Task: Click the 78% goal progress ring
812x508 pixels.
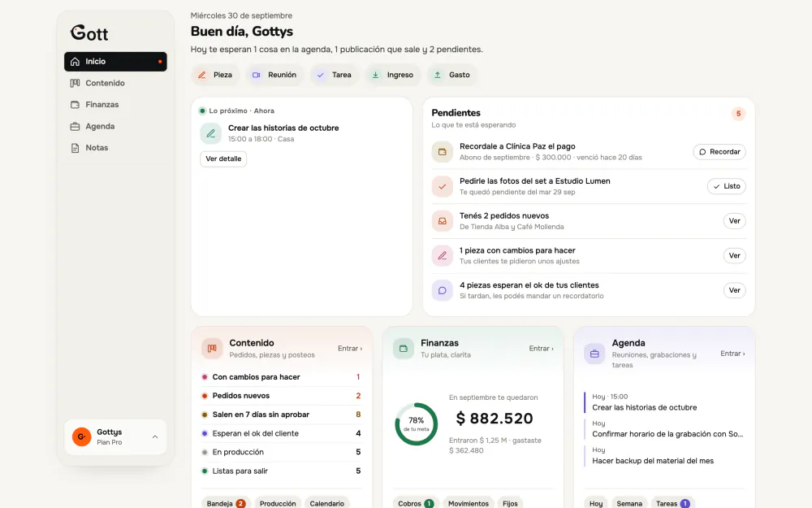Action: point(417,424)
